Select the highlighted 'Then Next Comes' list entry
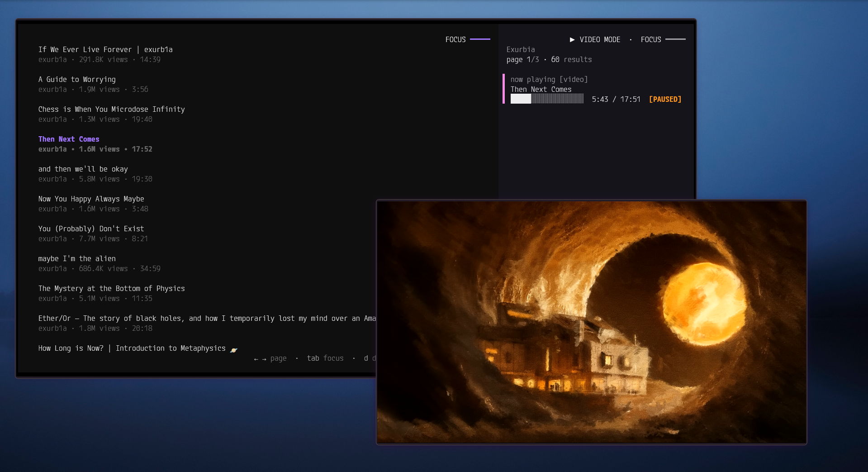The height and width of the screenshot is (472, 868). pos(69,139)
